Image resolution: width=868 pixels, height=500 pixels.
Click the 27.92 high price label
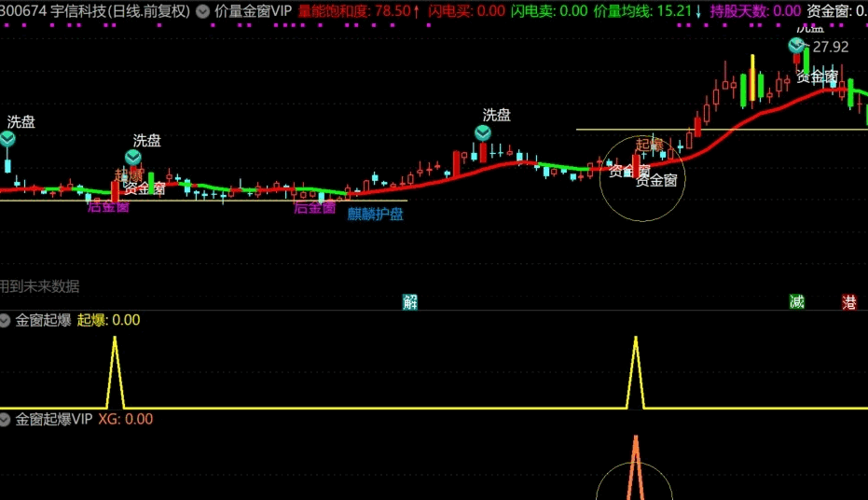(831, 47)
